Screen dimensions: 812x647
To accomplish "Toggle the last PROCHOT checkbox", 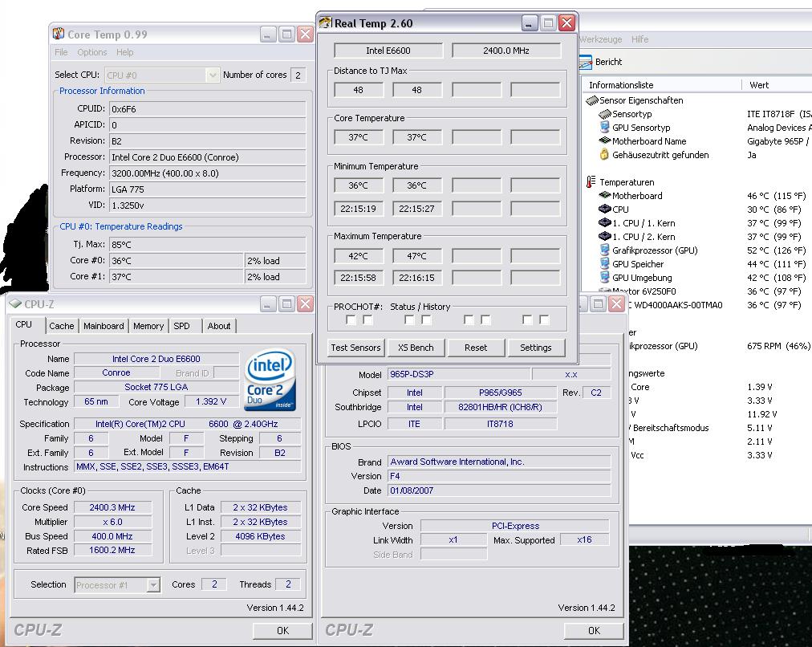I will (544, 319).
